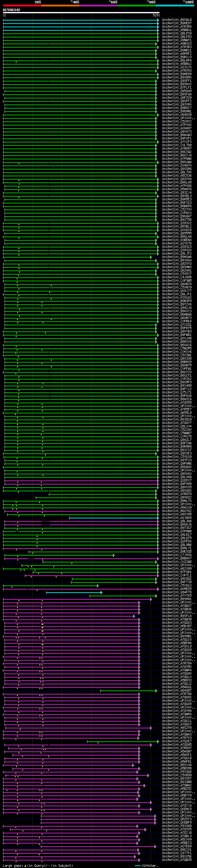The width and height of the screenshot is (197, 868).
Task: Select label UniRef100_C5X9Y2
Action: click(x=177, y=121)
